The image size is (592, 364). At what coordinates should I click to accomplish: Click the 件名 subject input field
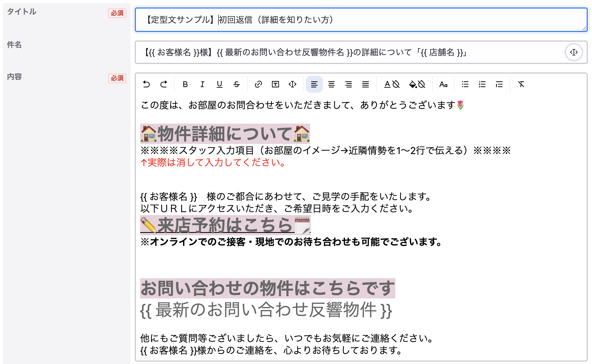361,52
